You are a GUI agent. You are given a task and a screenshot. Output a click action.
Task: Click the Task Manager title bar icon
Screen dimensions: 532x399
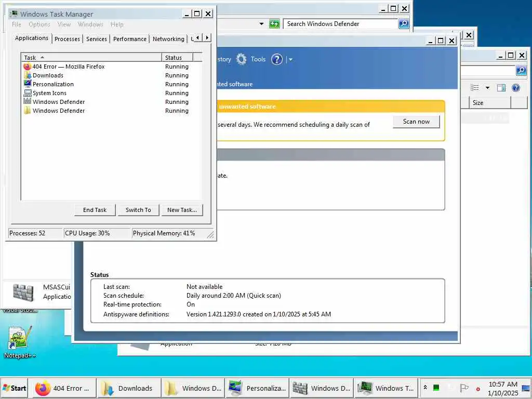pos(14,14)
